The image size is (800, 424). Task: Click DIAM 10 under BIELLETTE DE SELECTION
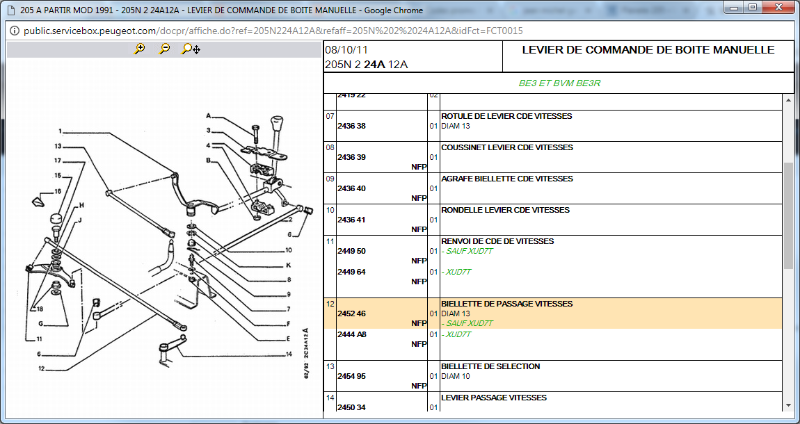tap(456, 377)
